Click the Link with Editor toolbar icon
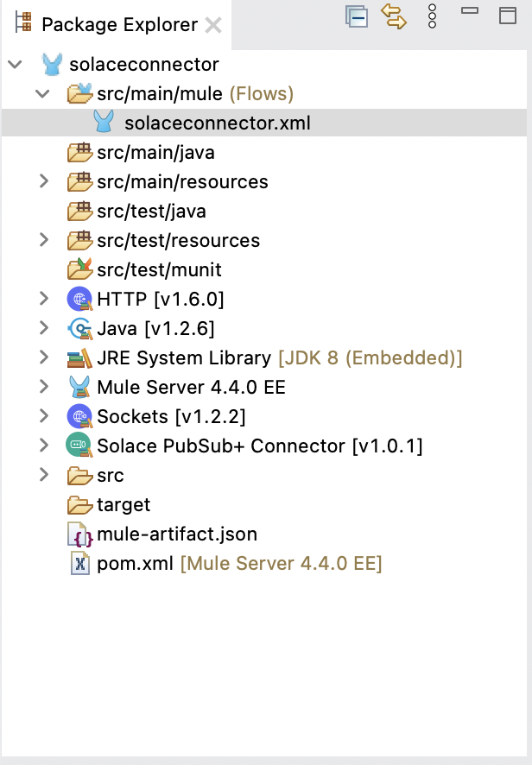532x765 pixels. (x=395, y=16)
